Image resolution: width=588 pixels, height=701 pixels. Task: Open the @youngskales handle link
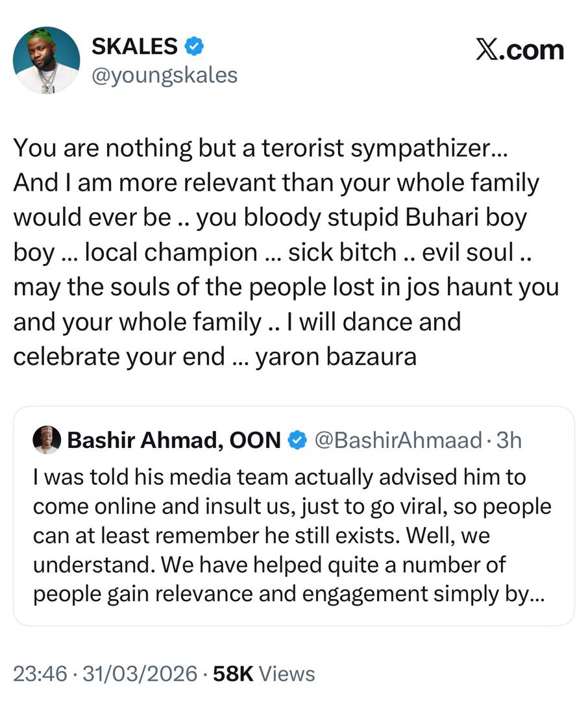pyautogui.click(x=165, y=75)
